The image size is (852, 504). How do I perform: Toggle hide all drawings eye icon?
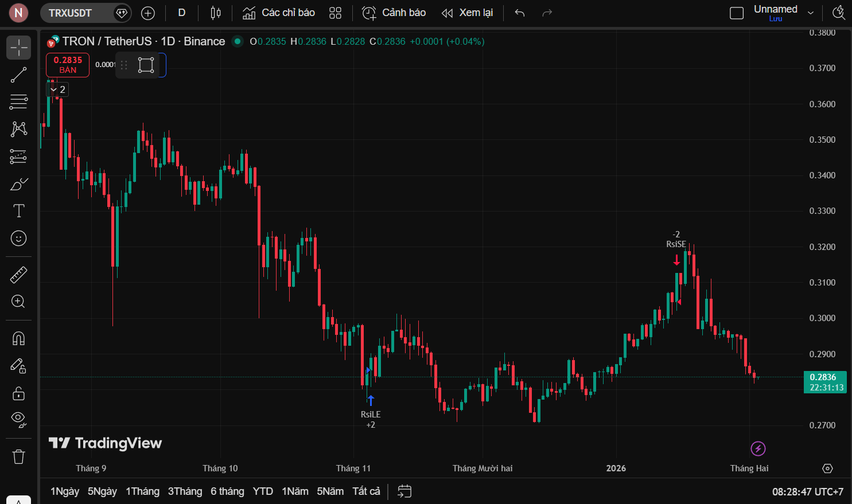(18, 420)
